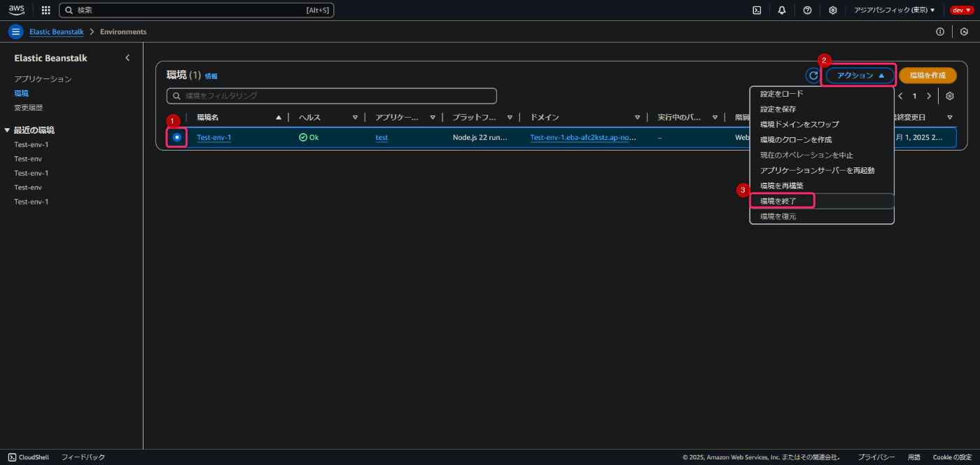Open CloudShell icon in top bar

pyautogui.click(x=757, y=11)
